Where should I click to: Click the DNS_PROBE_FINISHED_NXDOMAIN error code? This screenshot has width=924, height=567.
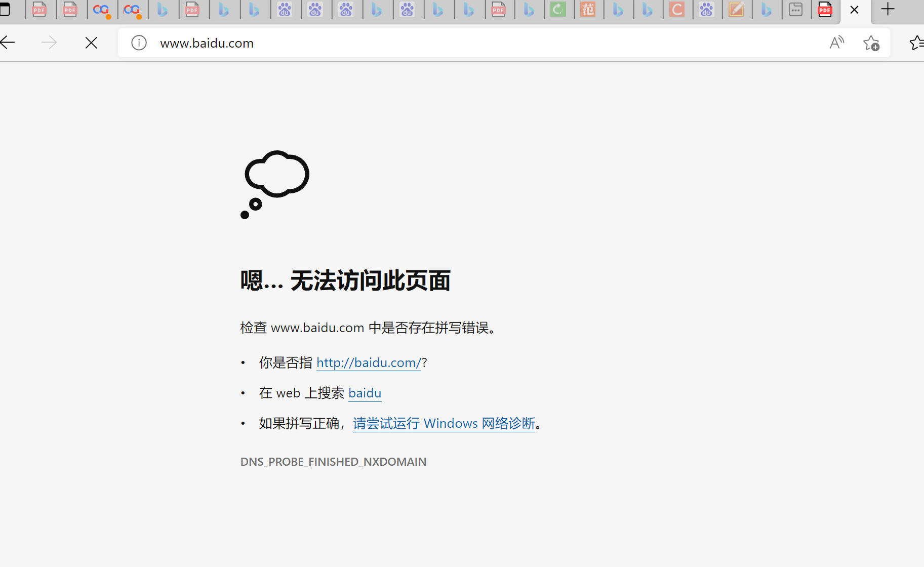click(333, 462)
